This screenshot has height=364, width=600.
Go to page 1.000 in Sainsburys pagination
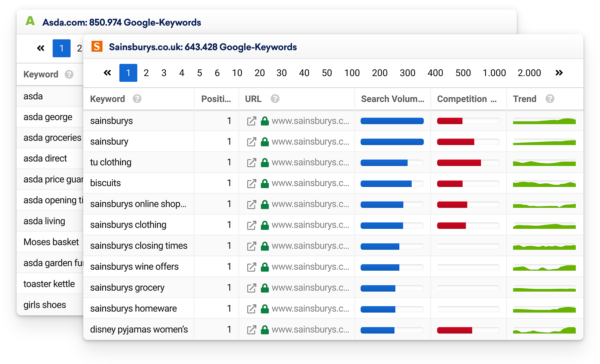coord(494,73)
